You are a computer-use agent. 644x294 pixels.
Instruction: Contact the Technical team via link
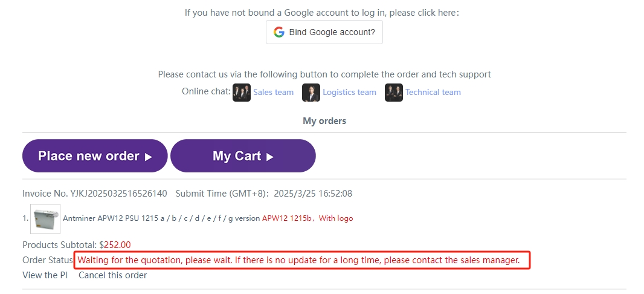pos(433,93)
